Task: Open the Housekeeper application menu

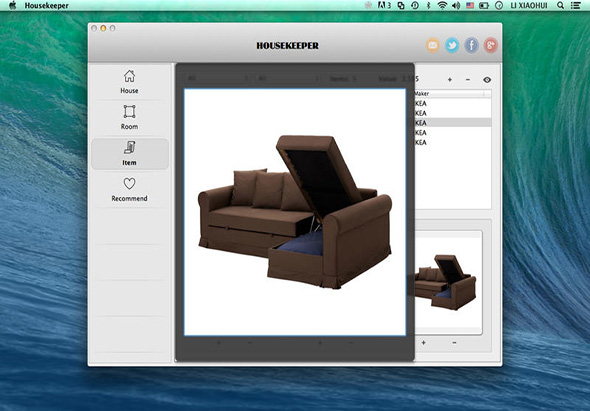Action: point(47,5)
